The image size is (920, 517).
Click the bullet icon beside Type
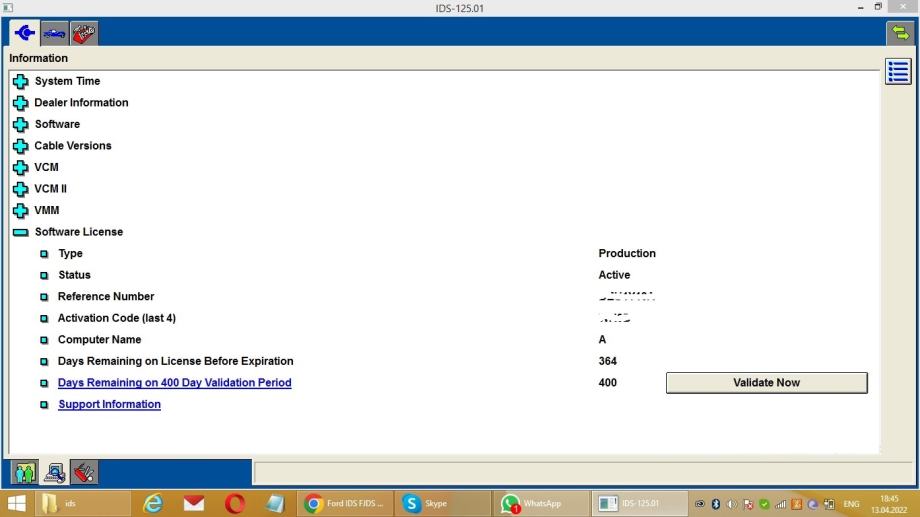point(44,254)
